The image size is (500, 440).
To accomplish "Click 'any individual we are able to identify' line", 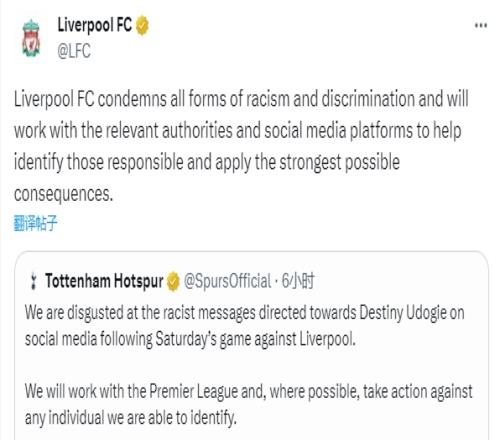I will (131, 417).
